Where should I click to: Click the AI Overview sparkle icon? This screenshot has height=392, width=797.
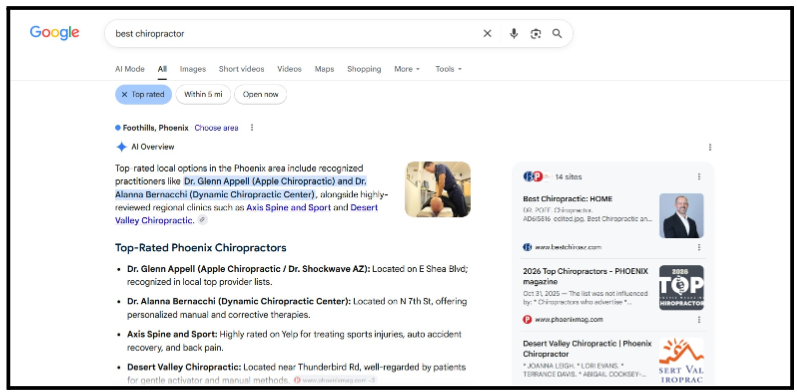click(121, 147)
